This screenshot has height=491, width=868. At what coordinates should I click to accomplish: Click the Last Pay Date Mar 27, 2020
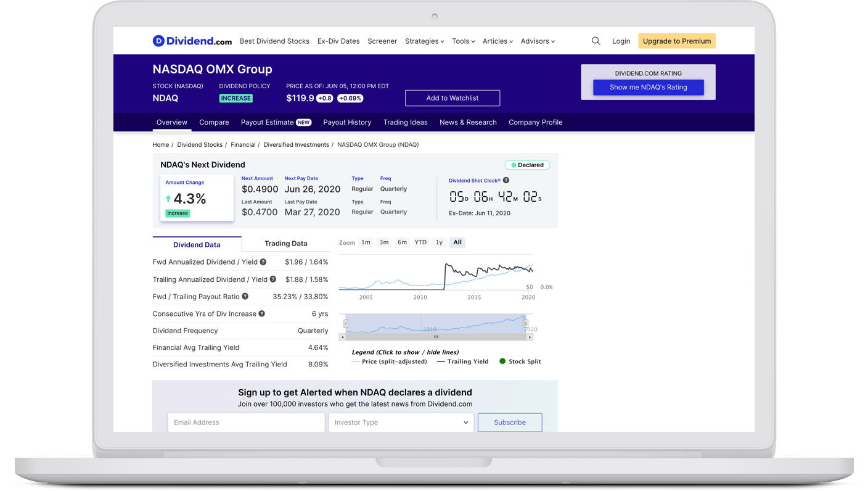(x=312, y=212)
